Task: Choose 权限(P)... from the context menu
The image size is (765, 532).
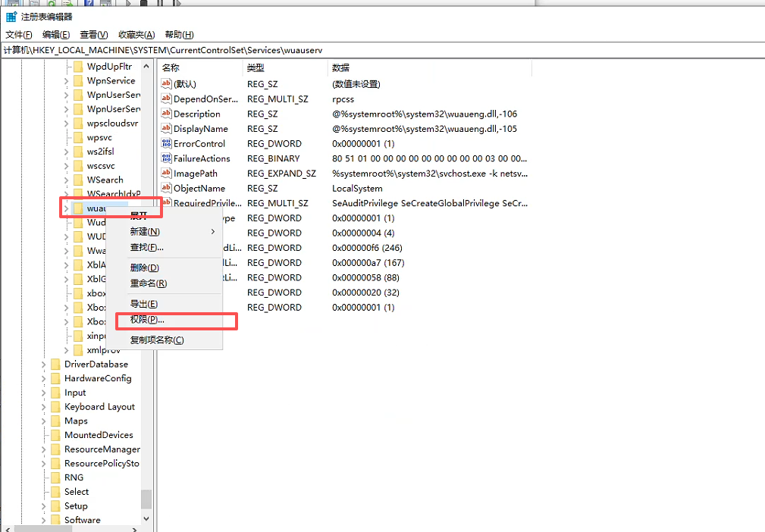Action: [x=147, y=320]
